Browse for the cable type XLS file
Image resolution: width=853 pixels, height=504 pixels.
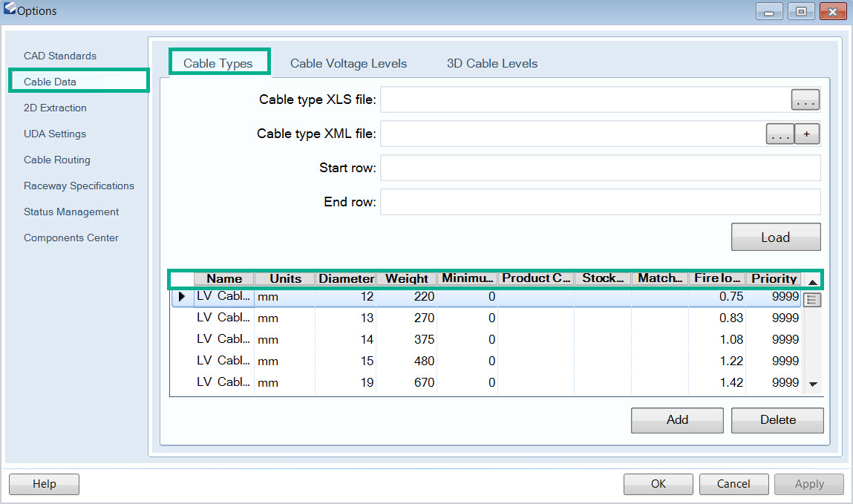click(x=805, y=100)
